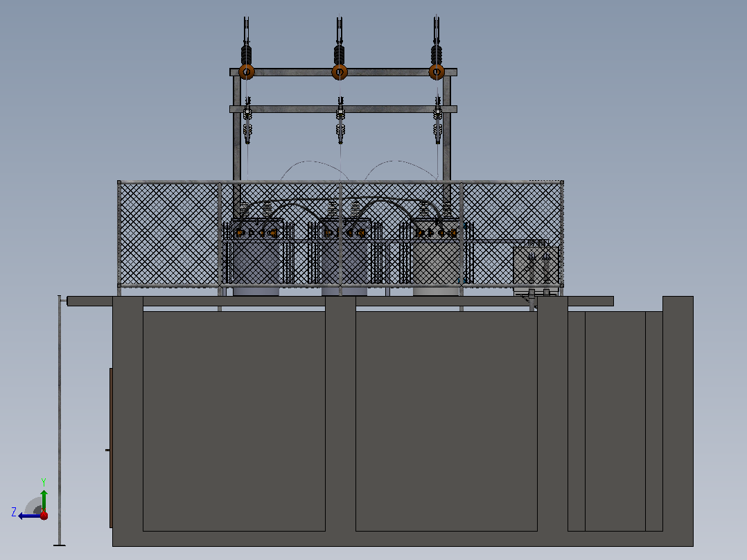This screenshot has width=747, height=560.
Task: Select the middle orange ring on top crossbeam
Action: click(340, 72)
